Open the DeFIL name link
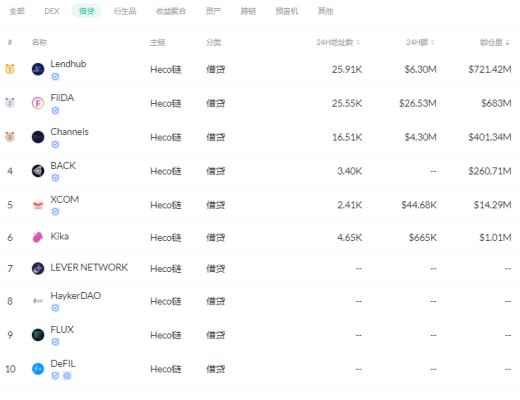 click(63, 363)
